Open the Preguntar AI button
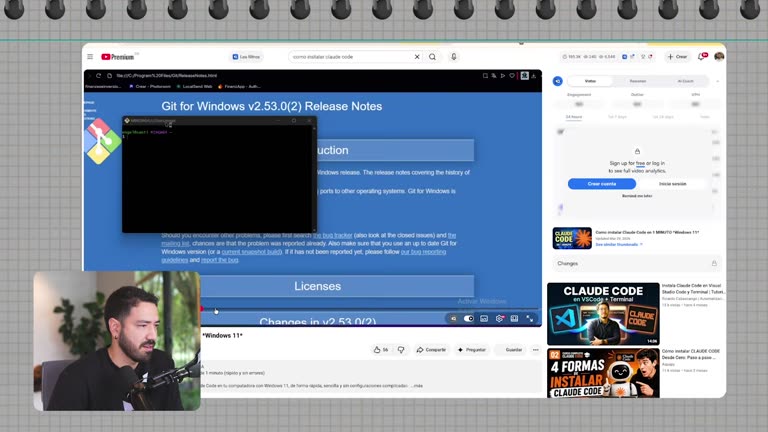The height and width of the screenshot is (432, 768). coord(472,350)
